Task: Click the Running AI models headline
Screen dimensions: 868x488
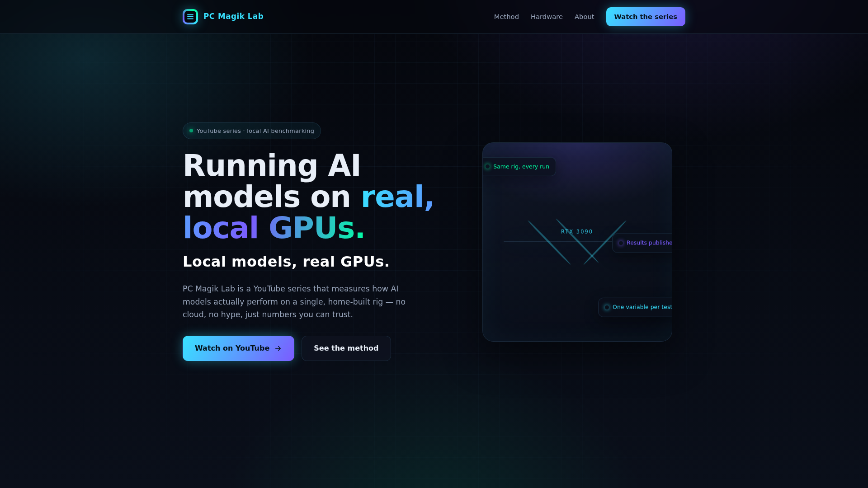Action: [308, 197]
